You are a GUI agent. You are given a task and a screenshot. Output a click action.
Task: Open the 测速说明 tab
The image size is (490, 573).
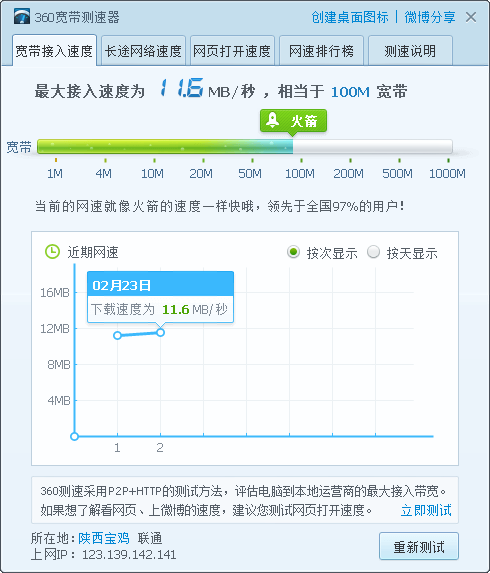tap(410, 51)
